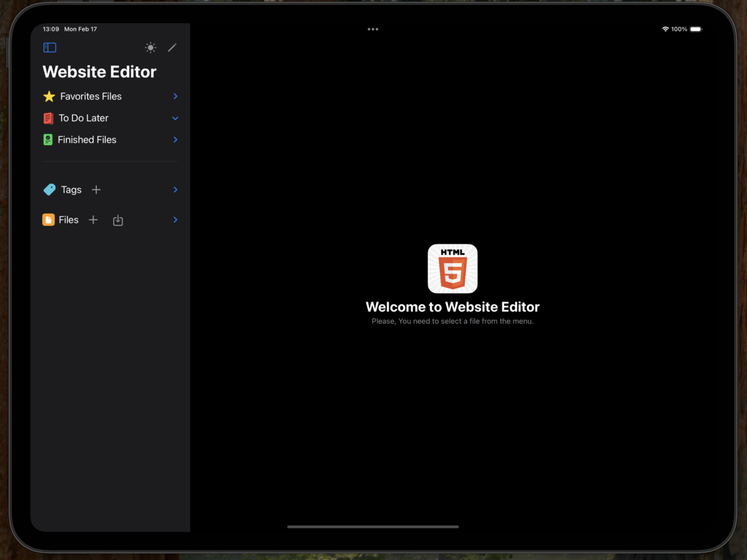Image resolution: width=747 pixels, height=560 pixels.
Task: Click the 13:09 clock in status bar
Action: [x=51, y=29]
